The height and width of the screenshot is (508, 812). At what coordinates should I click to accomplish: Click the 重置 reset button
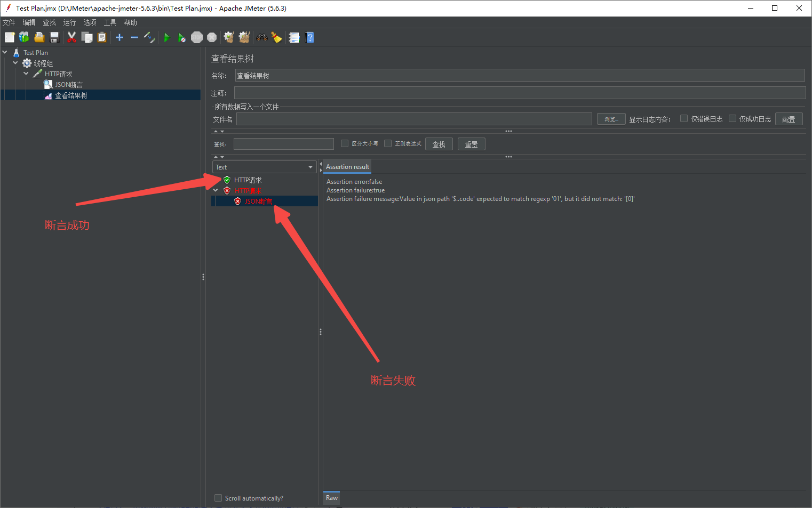coord(471,144)
